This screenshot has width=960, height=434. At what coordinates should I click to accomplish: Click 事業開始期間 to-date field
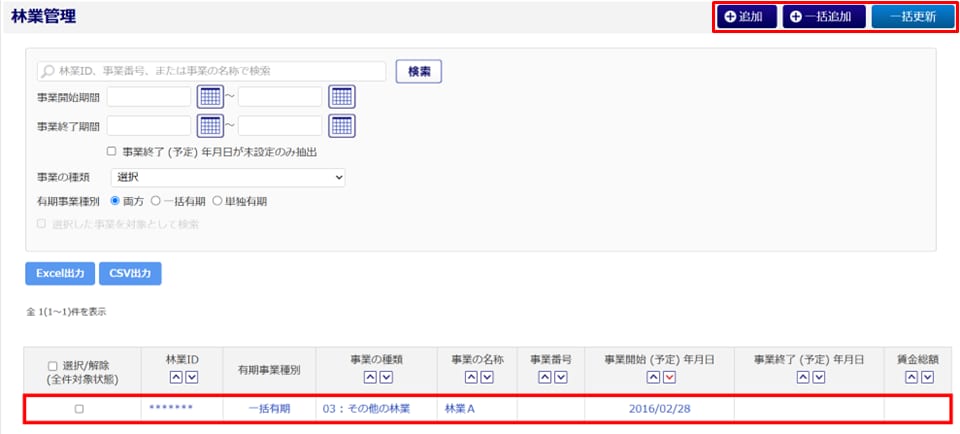tap(280, 97)
